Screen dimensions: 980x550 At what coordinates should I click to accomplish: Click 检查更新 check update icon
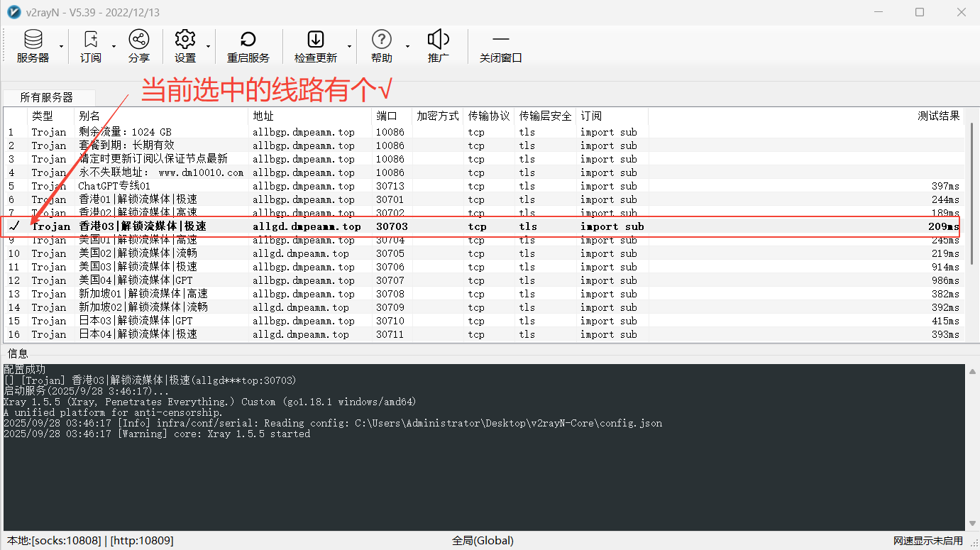315,40
